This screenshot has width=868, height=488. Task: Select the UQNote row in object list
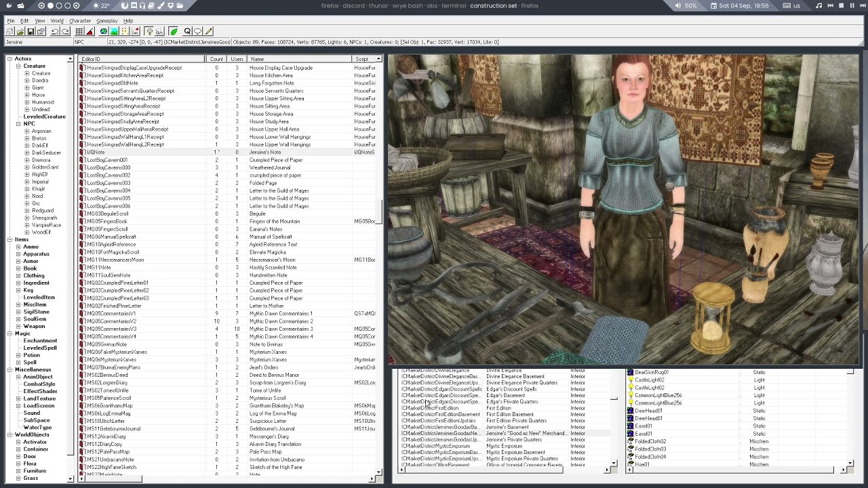(x=227, y=152)
